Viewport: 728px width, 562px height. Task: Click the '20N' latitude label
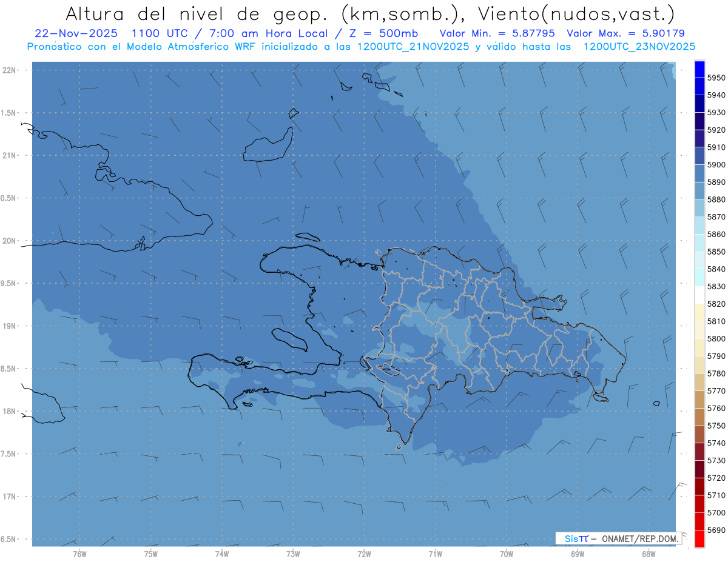[9, 241]
